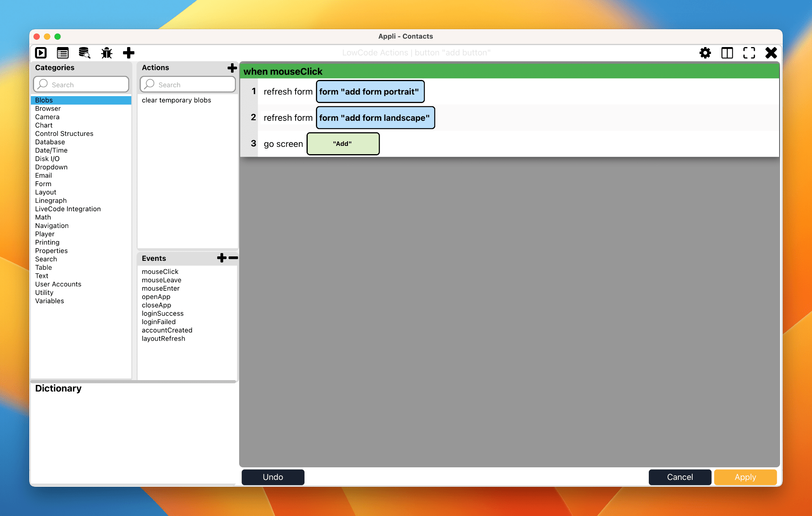812x516 pixels.
Task: Select the Database category
Action: 50,142
